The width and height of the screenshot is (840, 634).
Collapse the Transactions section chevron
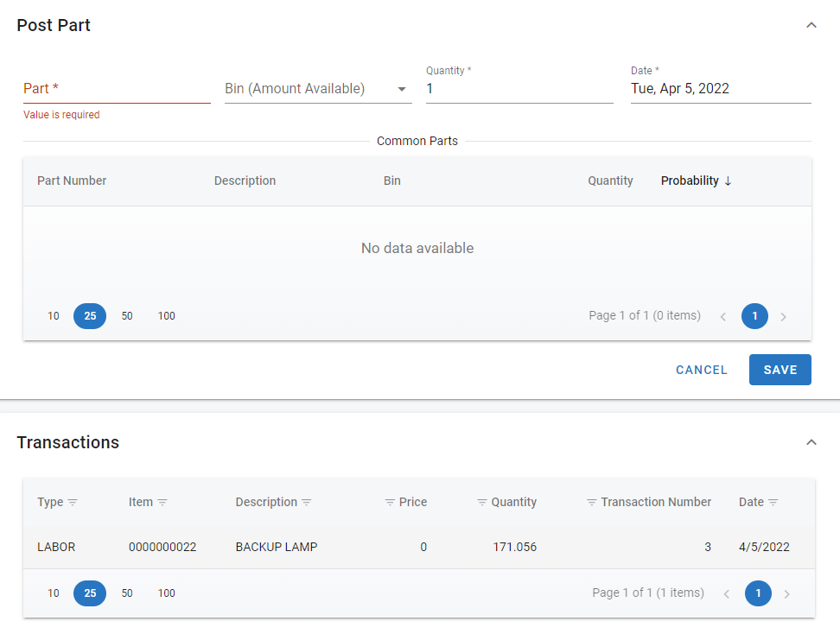click(811, 442)
